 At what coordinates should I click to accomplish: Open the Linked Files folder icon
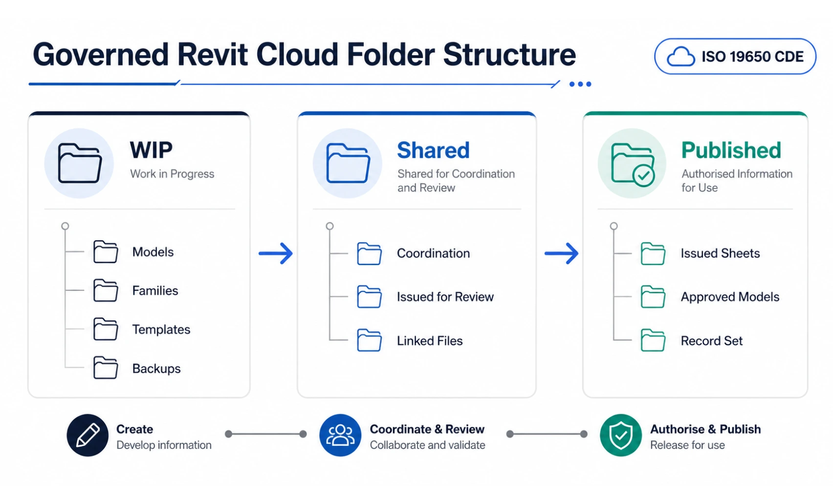point(369,340)
